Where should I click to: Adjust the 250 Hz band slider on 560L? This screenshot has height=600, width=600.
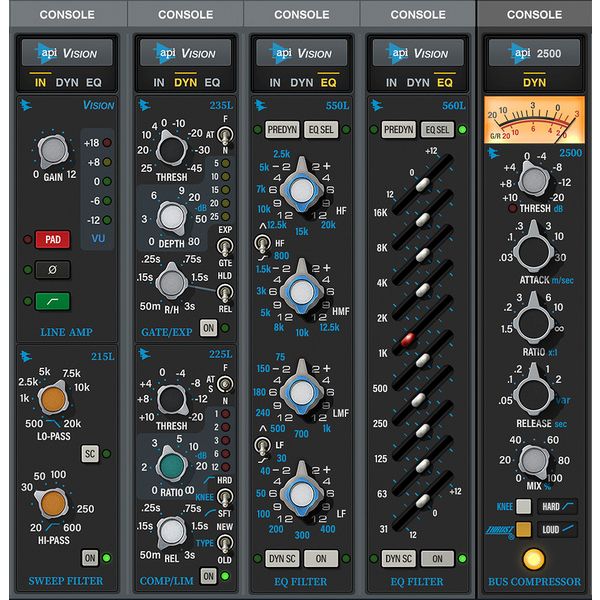[418, 400]
